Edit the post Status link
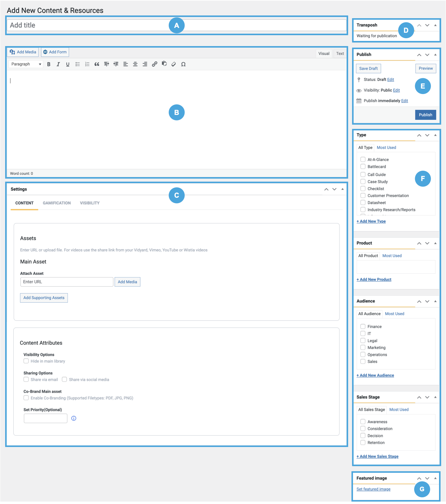Image resolution: width=446 pixels, height=504 pixels. pos(391,79)
